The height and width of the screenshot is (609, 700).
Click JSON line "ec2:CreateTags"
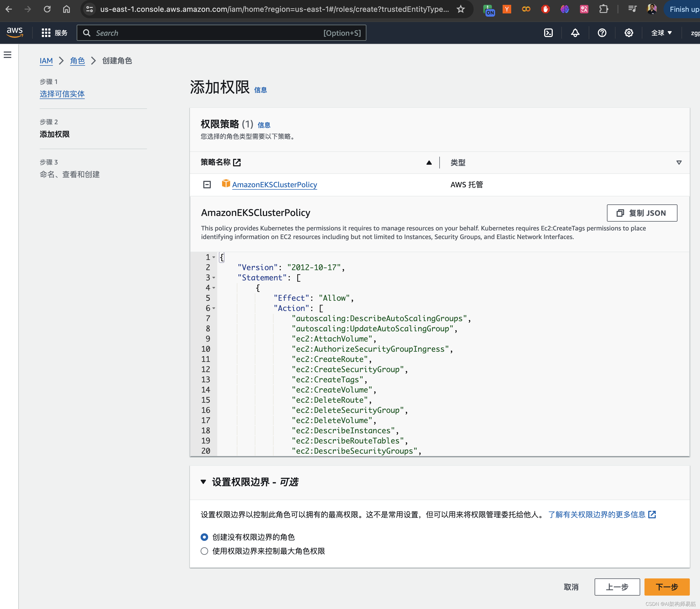coord(329,380)
